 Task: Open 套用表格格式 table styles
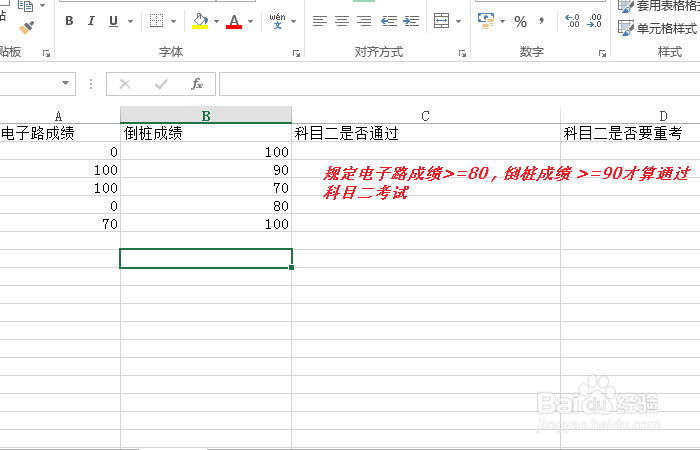pyautogui.click(x=658, y=6)
